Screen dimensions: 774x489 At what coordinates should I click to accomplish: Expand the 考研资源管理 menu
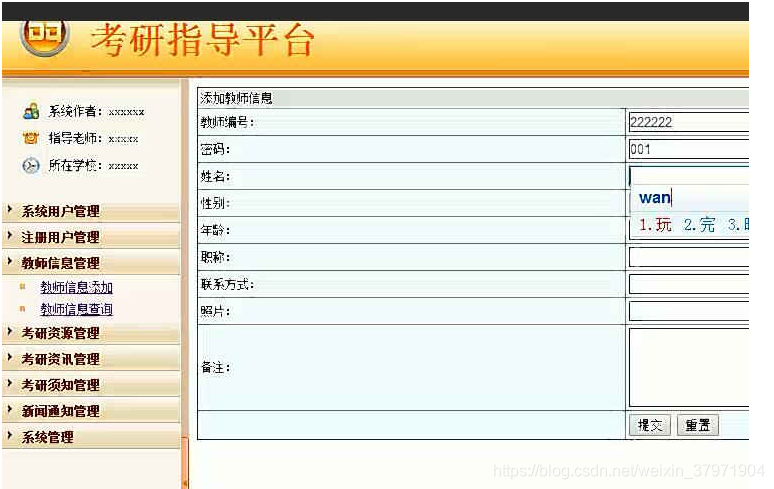pyautogui.click(x=91, y=333)
